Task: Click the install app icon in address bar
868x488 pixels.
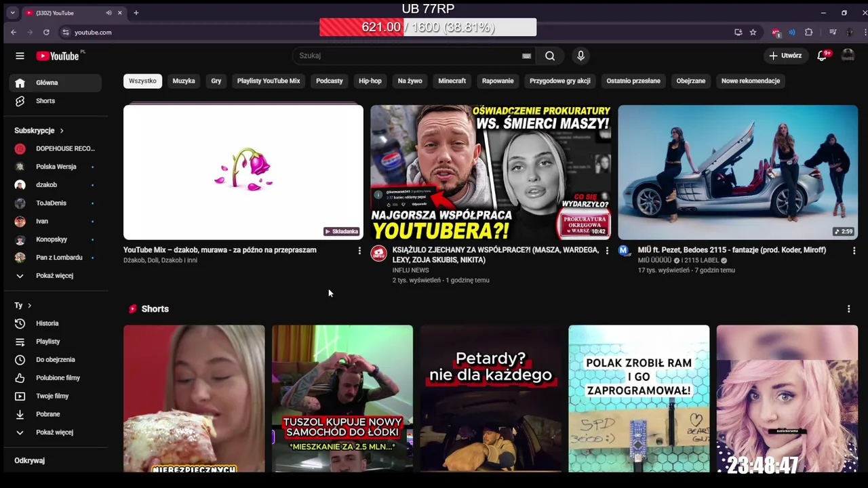Action: (738, 32)
